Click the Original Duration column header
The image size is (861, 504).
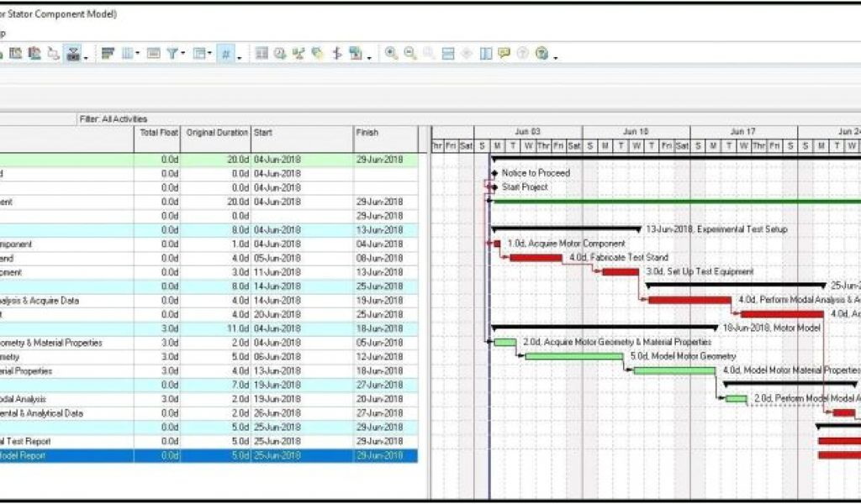click(x=217, y=133)
